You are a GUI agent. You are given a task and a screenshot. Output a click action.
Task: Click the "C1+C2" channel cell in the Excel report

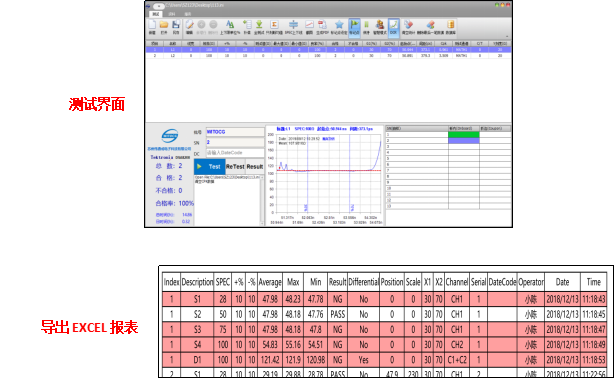pyautogui.click(x=457, y=360)
